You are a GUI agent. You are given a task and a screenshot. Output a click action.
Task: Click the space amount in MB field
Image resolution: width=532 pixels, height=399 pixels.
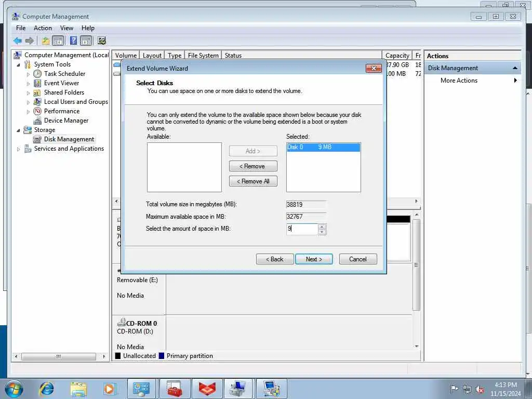point(302,229)
